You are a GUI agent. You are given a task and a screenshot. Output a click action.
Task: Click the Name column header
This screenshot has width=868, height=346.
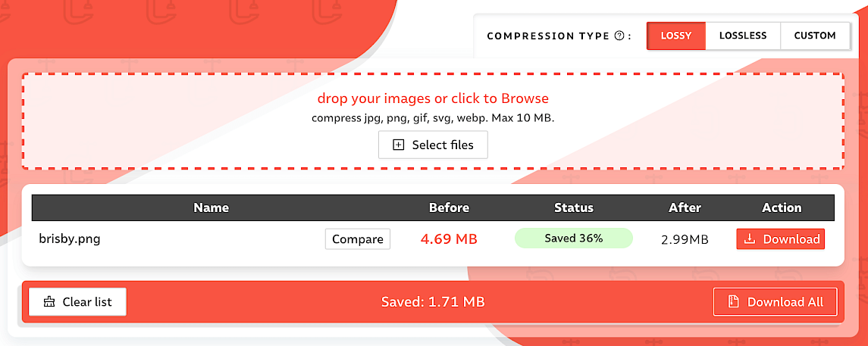click(x=211, y=207)
